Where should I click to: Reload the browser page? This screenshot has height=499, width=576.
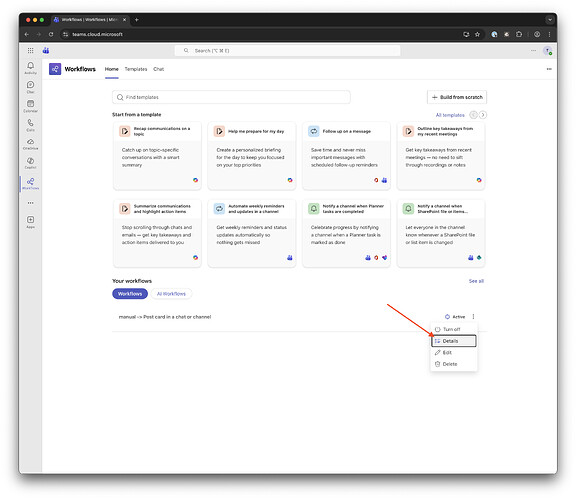51,34
